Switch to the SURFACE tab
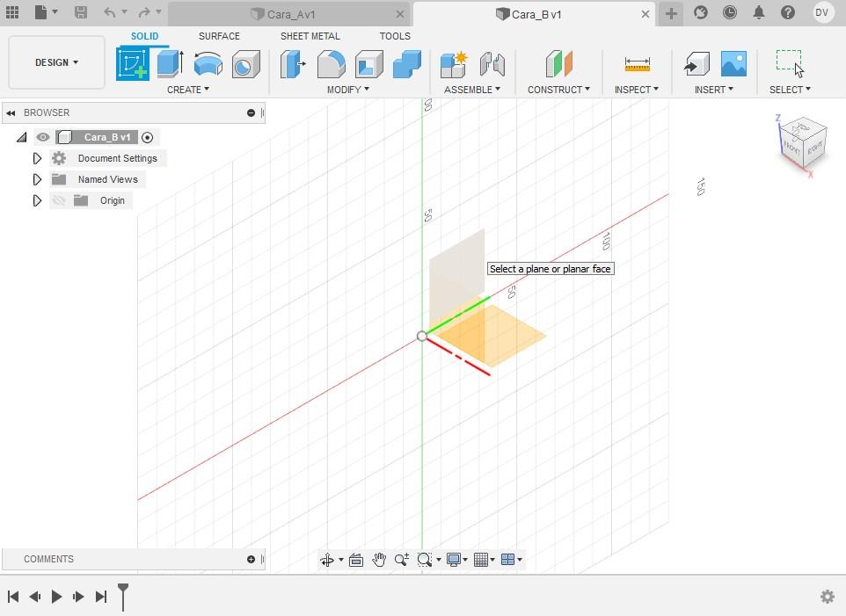This screenshot has width=846, height=616. tap(219, 36)
